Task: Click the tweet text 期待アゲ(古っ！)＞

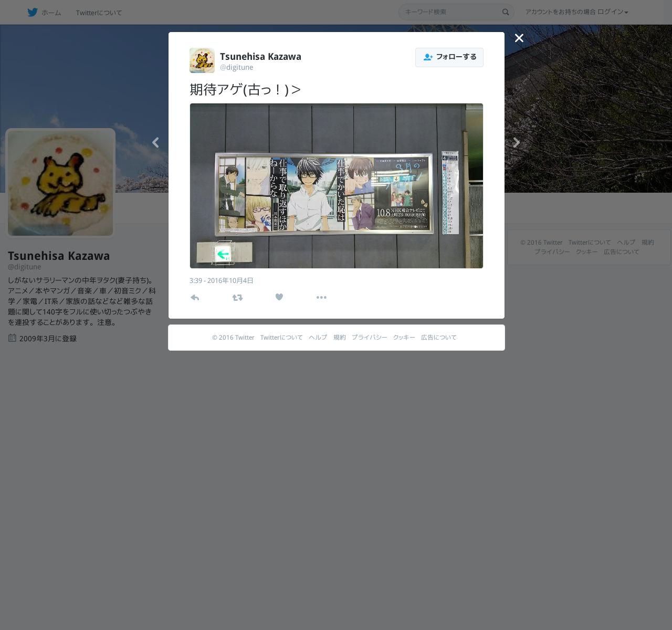Action: click(246, 90)
